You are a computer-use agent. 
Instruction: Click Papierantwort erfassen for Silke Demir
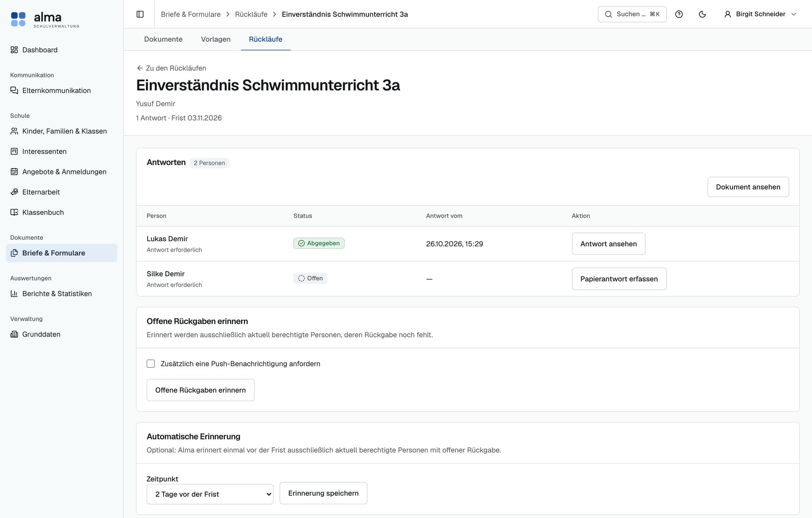(x=619, y=279)
